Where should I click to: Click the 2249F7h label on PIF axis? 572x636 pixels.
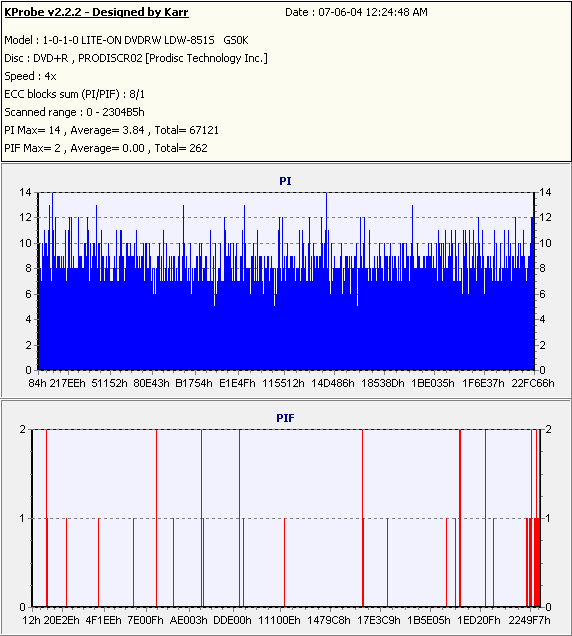(x=529, y=620)
